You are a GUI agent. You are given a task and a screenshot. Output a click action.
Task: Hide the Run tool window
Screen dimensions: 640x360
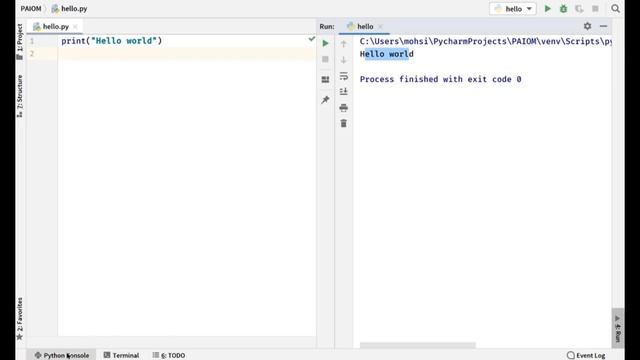click(604, 26)
